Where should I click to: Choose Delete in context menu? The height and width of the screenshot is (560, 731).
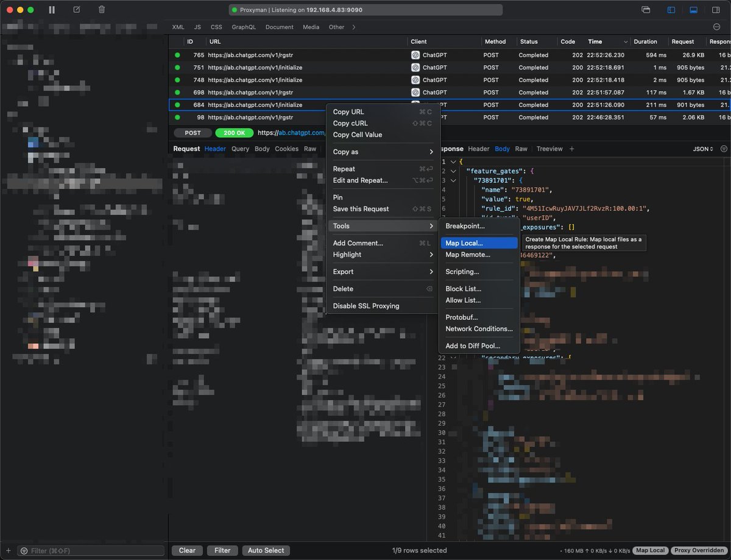pyautogui.click(x=383, y=289)
